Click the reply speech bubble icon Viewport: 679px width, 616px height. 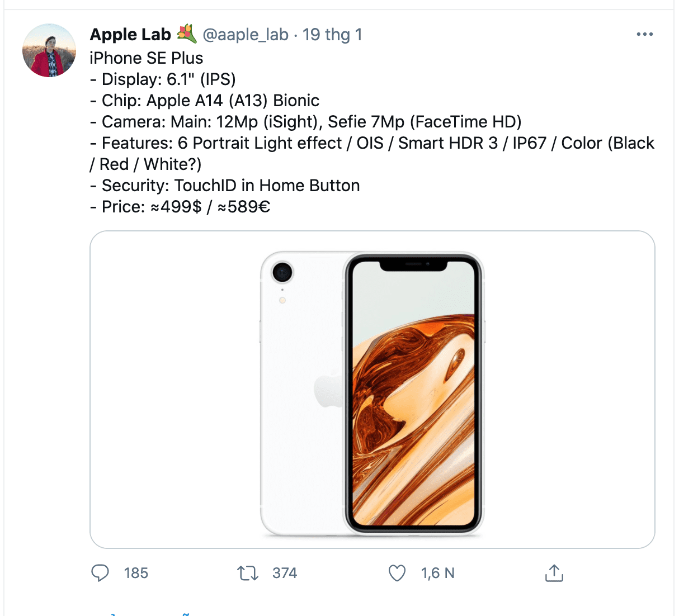pyautogui.click(x=100, y=573)
